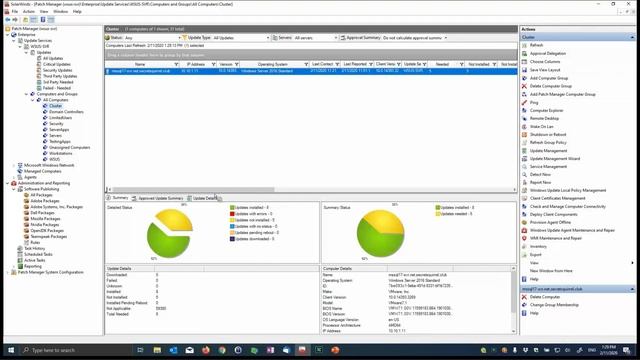Open the Window menu
Screen dimensions: 640x360
[60, 11]
